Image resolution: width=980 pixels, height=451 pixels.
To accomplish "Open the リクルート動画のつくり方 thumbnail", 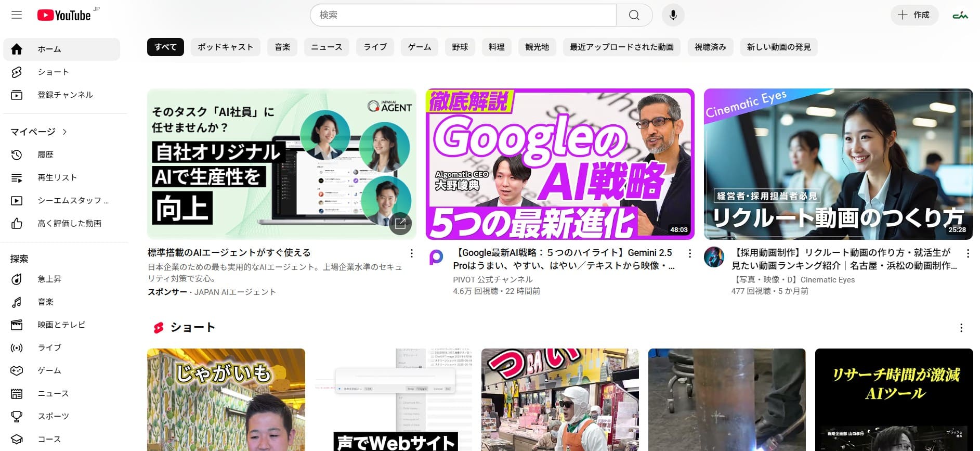I will 838,164.
